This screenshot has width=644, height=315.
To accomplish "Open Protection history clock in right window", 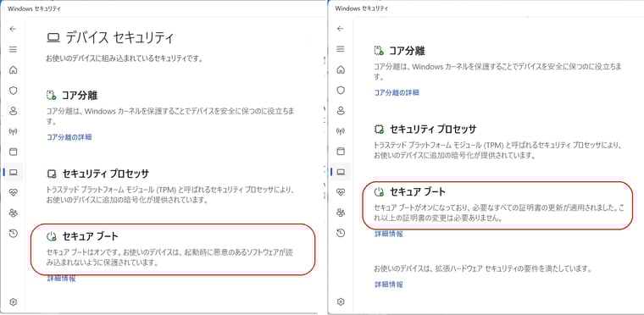I will click(340, 233).
